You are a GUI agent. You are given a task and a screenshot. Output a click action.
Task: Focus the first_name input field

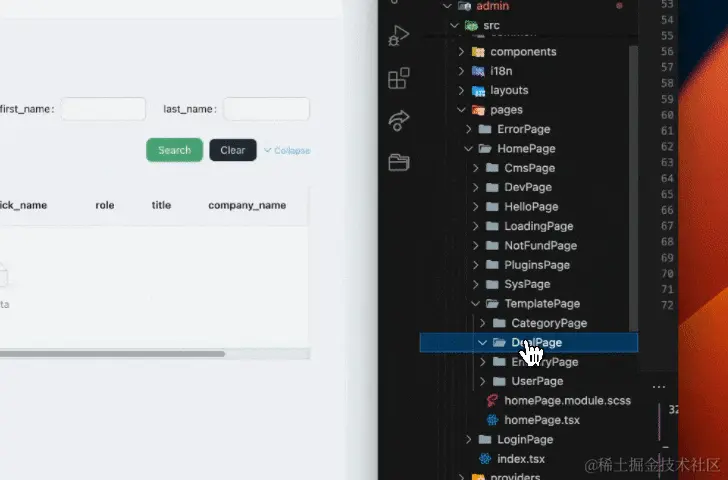pos(103,109)
